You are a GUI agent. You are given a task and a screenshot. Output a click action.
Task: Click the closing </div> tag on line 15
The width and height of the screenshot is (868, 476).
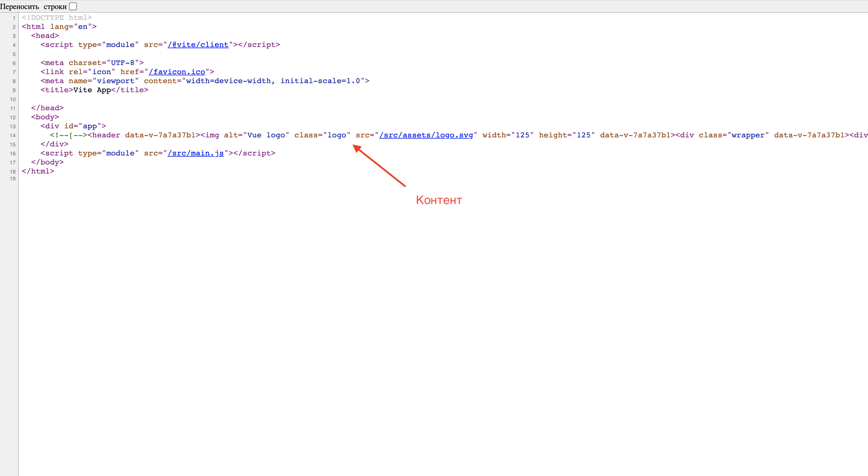(55, 144)
